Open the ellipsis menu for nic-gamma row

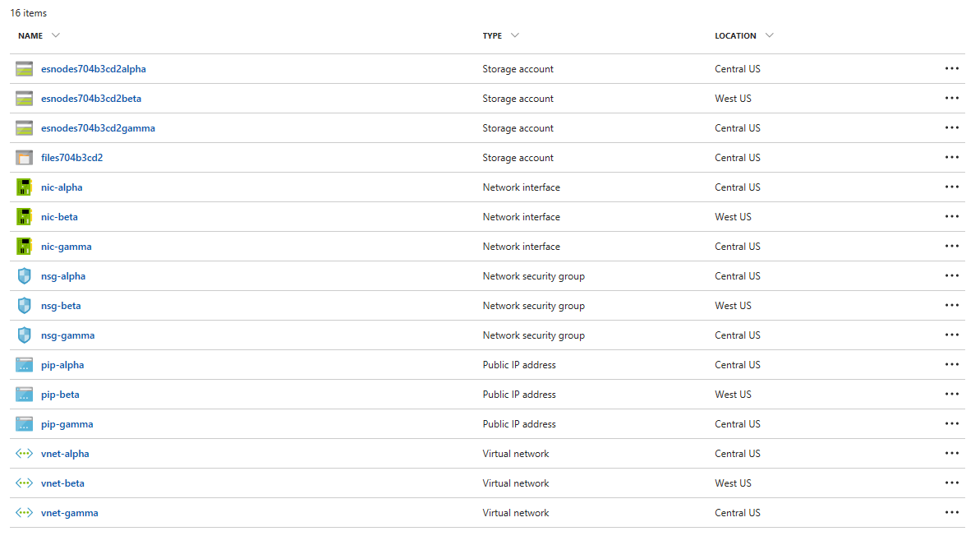952,247
